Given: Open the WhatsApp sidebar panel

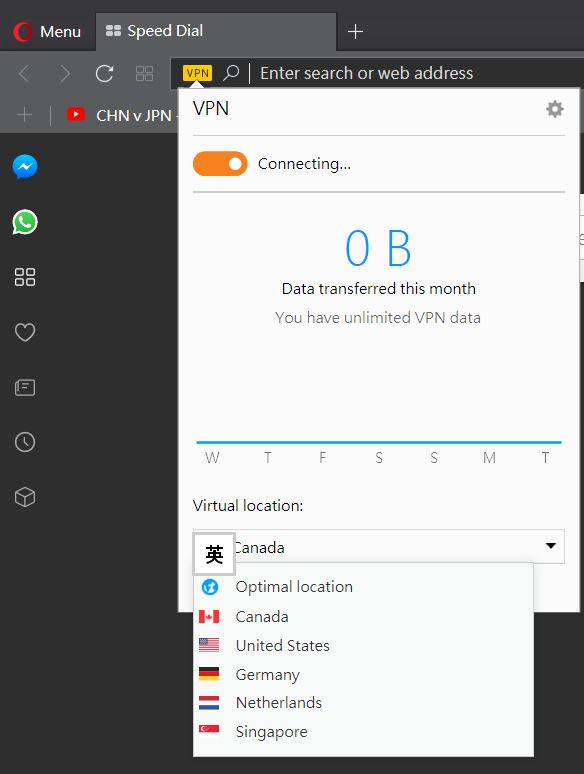Looking at the screenshot, I should pyautogui.click(x=25, y=222).
